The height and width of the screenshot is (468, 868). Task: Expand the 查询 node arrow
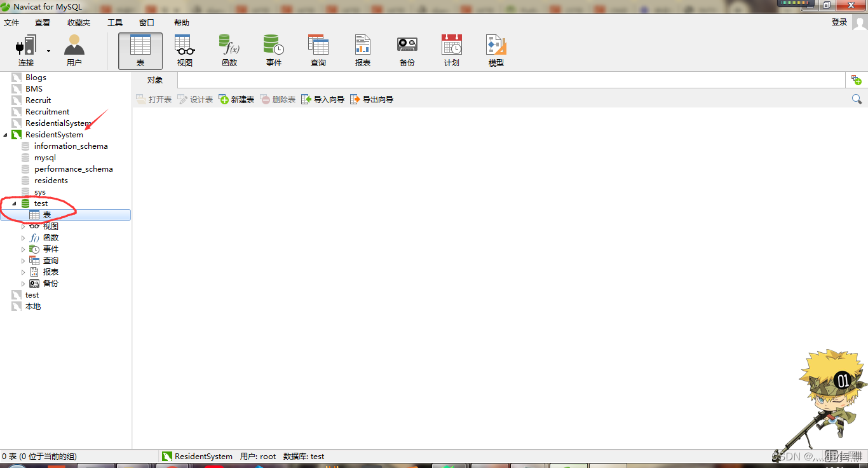pos(24,261)
